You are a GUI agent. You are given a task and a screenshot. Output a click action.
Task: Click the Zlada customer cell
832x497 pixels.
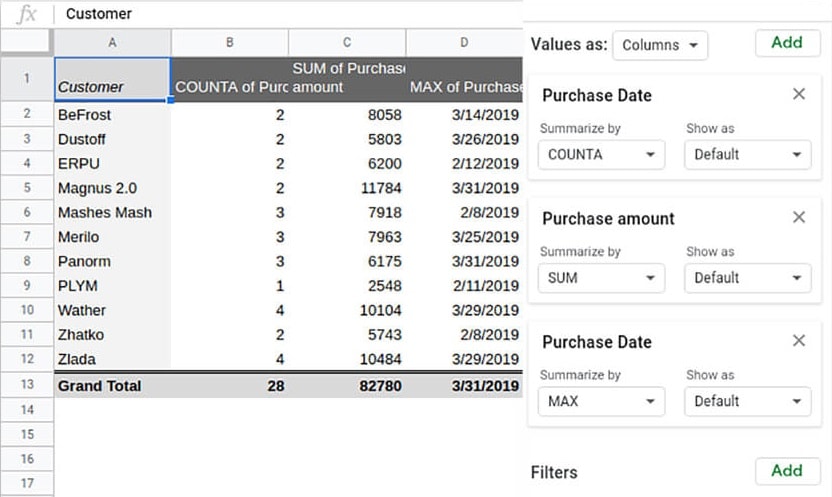point(112,359)
